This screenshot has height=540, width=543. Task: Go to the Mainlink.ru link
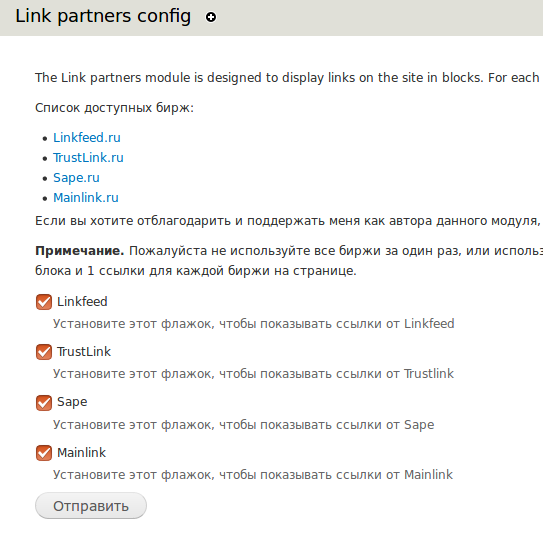click(x=86, y=198)
